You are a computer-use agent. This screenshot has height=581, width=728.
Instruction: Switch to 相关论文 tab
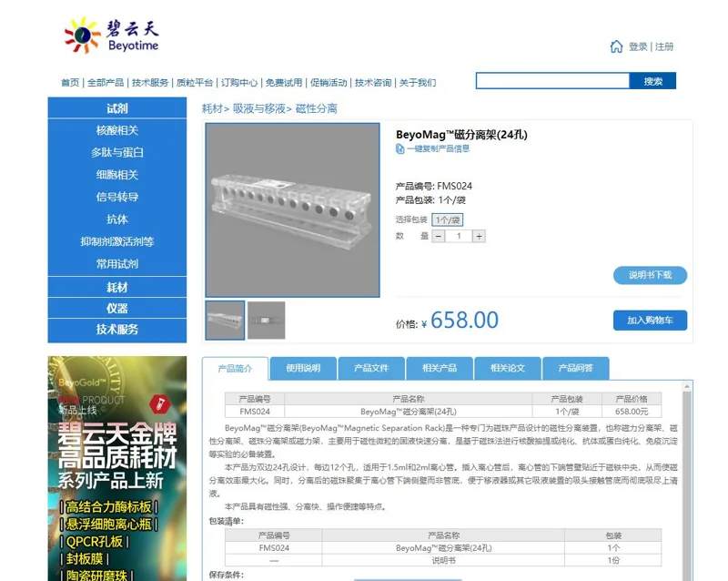pos(508,368)
